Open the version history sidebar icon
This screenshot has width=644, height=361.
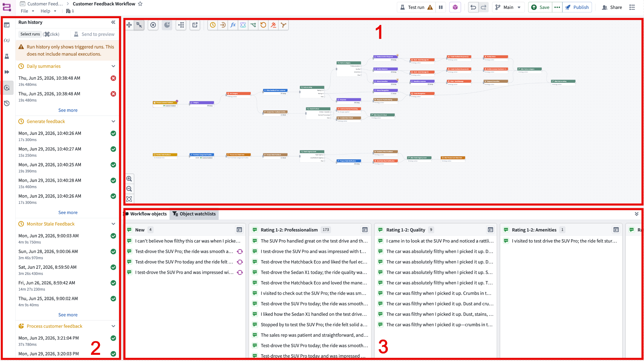(7, 103)
